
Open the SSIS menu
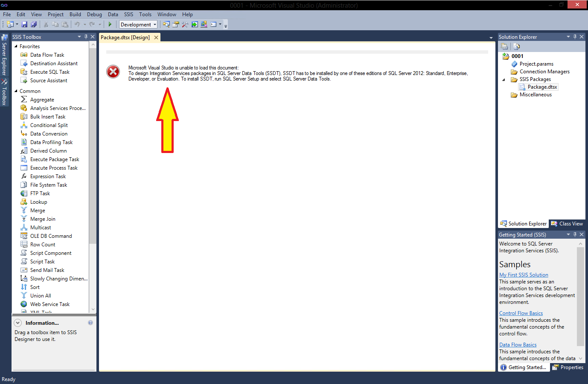128,14
